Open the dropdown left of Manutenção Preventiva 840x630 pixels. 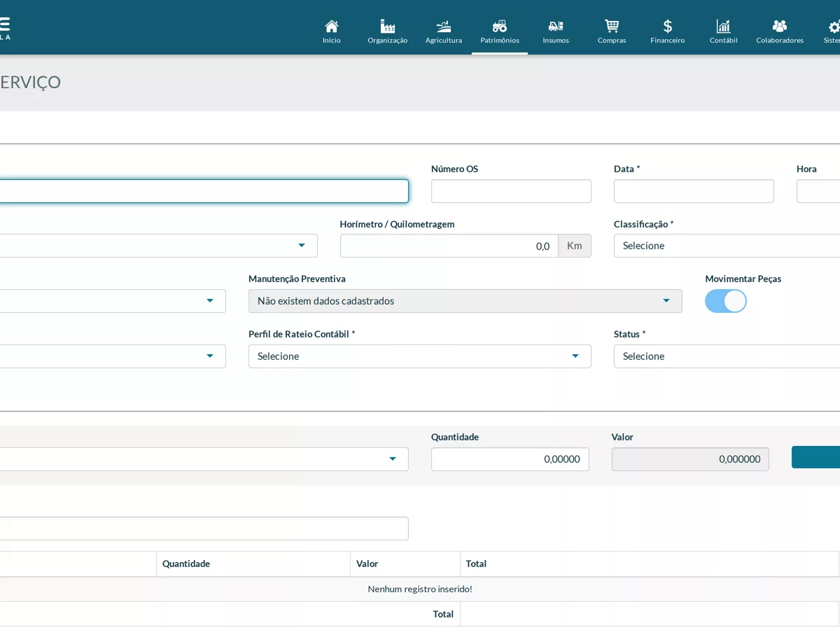pos(113,301)
